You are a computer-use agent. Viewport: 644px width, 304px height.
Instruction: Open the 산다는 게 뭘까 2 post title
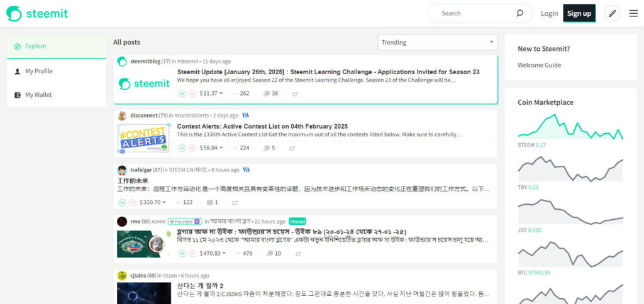200,286
